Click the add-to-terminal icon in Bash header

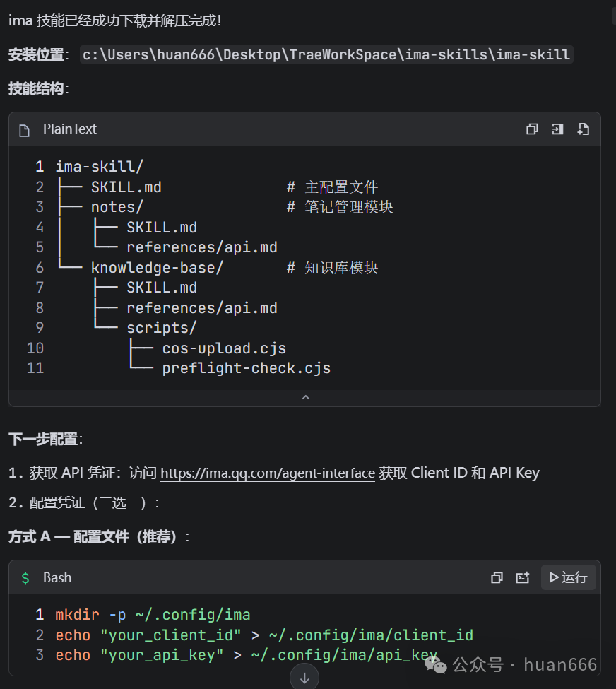tap(522, 578)
